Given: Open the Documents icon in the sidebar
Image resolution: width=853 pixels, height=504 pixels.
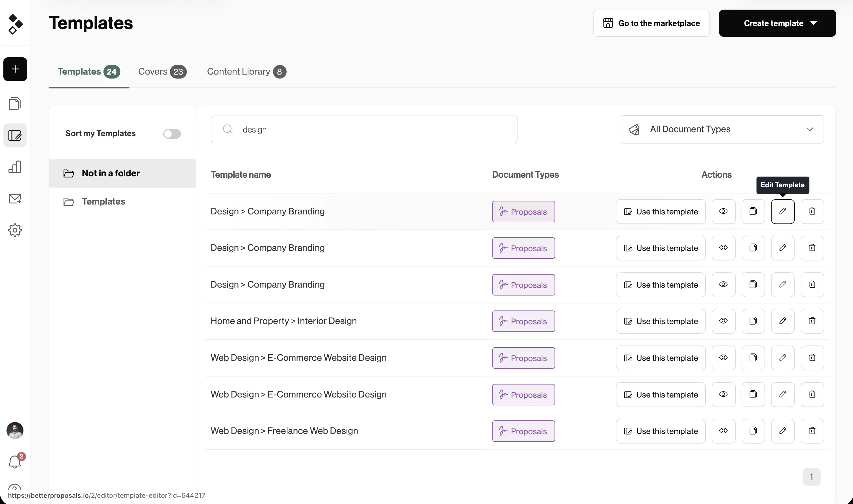Looking at the screenshot, I should (x=15, y=104).
